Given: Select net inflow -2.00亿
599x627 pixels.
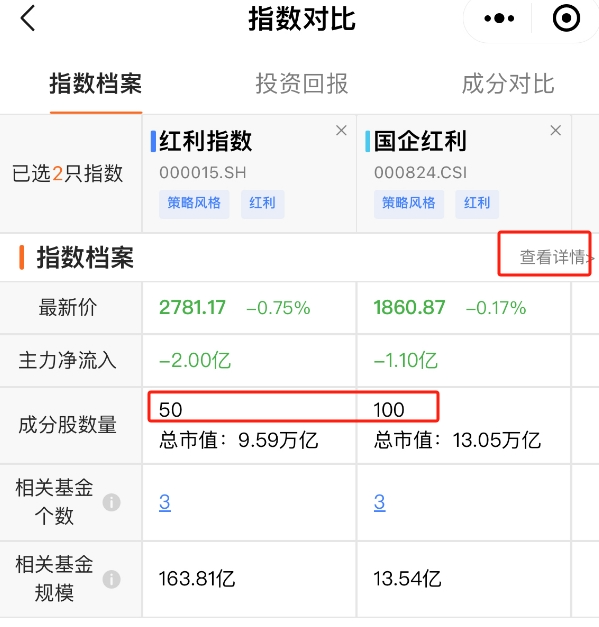Looking at the screenshot, I should coord(195,360).
